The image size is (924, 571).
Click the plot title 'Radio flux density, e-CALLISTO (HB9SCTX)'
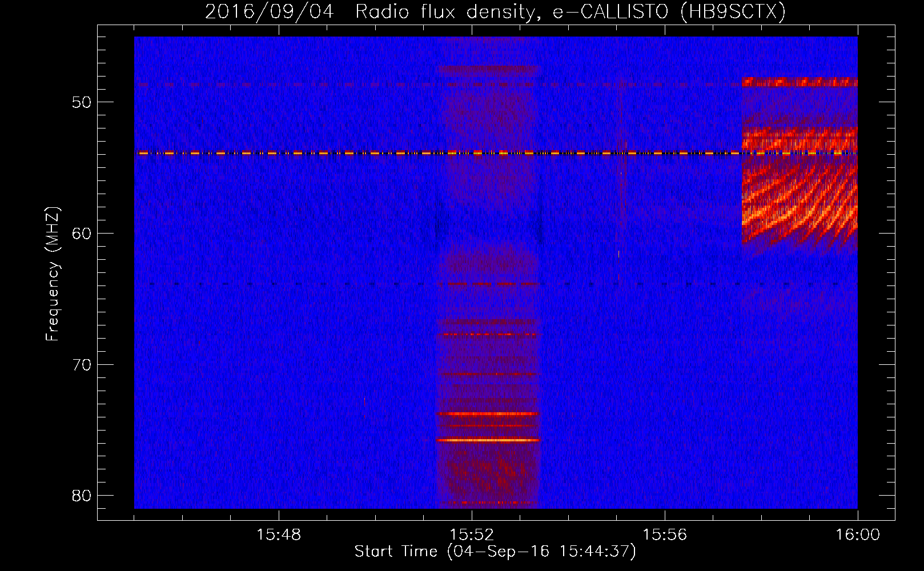[570, 11]
